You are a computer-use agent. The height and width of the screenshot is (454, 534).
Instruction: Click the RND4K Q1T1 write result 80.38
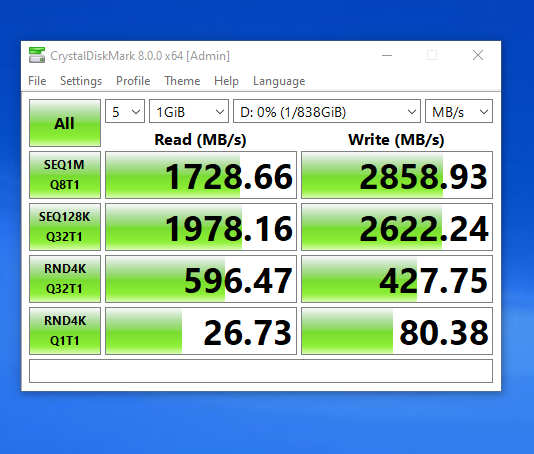click(x=397, y=331)
